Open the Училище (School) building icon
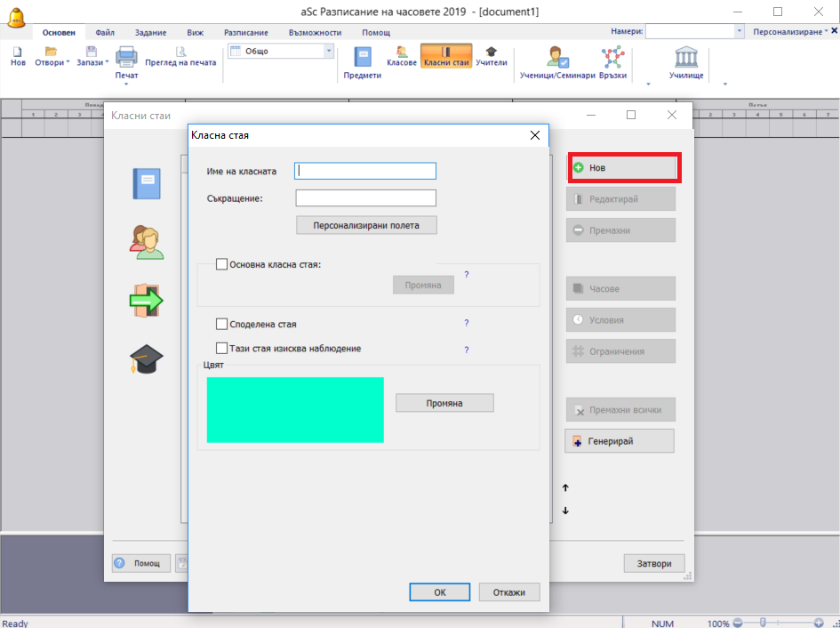The height and width of the screenshot is (628, 840). tap(686, 60)
